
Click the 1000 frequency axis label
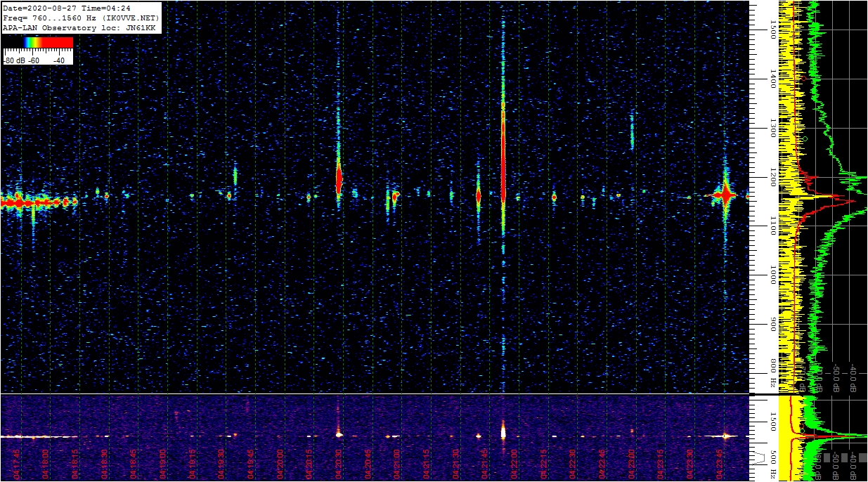pos(772,275)
